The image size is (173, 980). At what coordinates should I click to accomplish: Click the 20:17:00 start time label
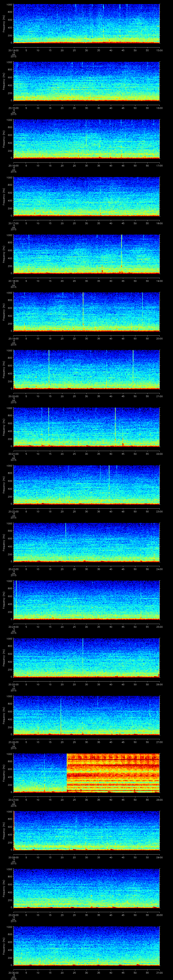(13, 223)
